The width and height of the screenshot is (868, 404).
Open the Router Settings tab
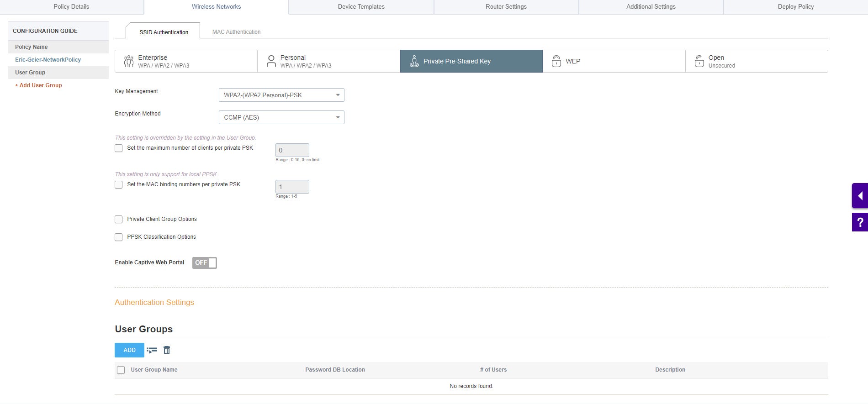click(506, 7)
